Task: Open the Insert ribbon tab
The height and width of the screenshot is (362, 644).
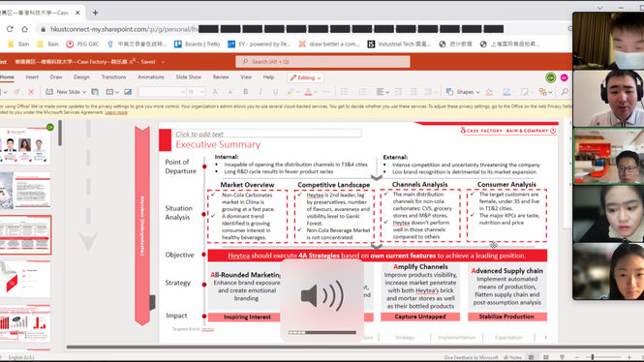Action: pos(32,77)
